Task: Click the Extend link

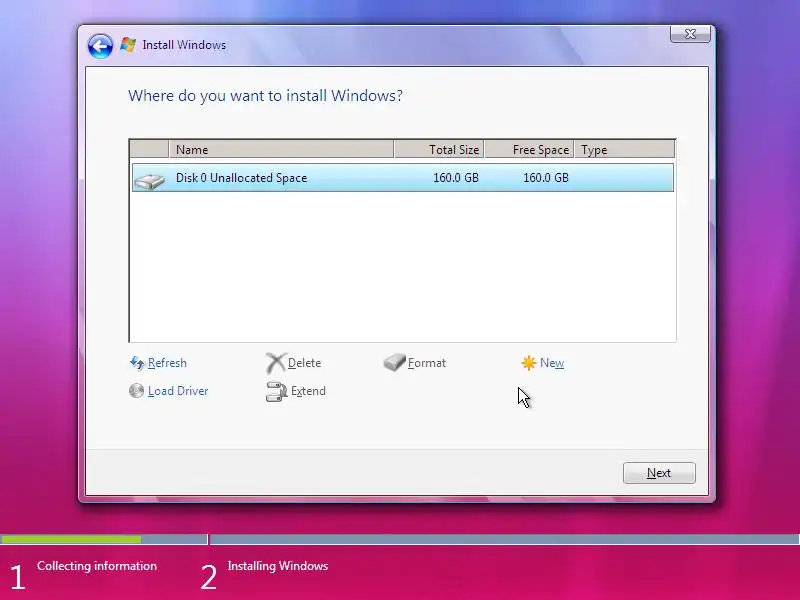Action: 308,391
